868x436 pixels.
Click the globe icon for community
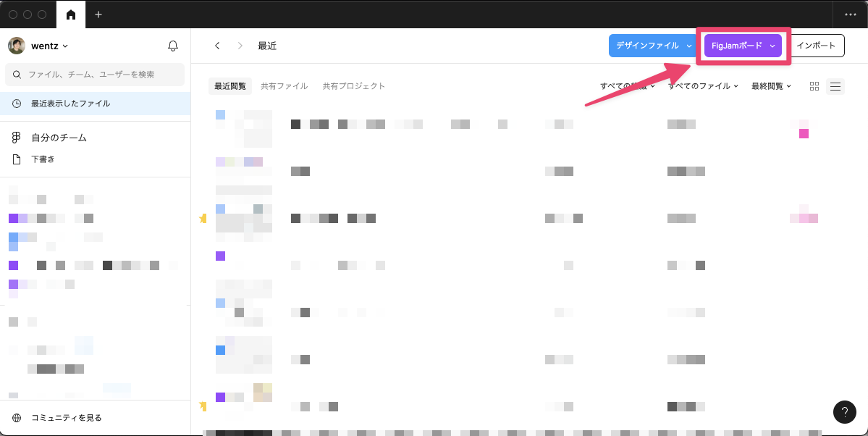coord(17,418)
